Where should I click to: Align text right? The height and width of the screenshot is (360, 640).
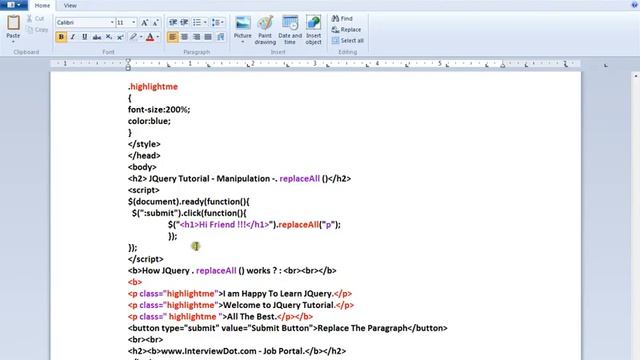[196, 37]
